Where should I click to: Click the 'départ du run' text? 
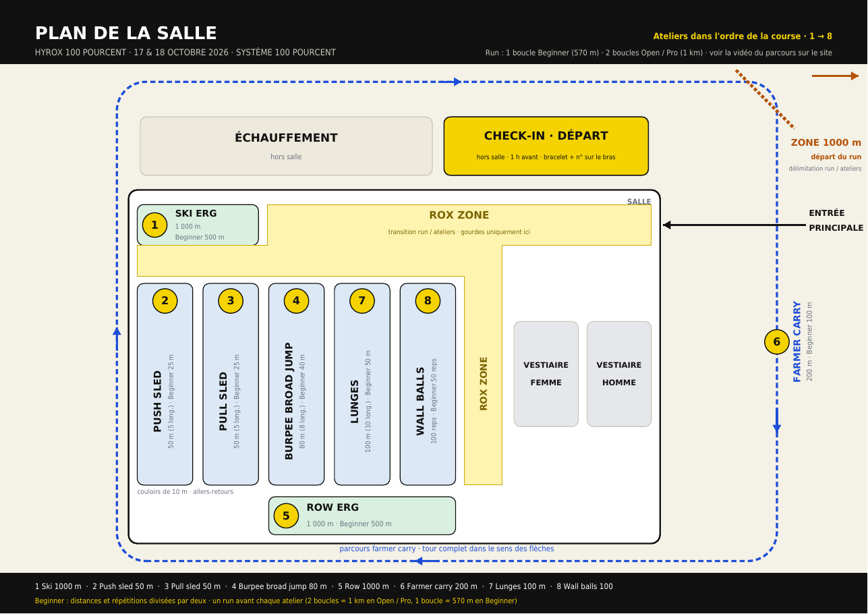[836, 157]
